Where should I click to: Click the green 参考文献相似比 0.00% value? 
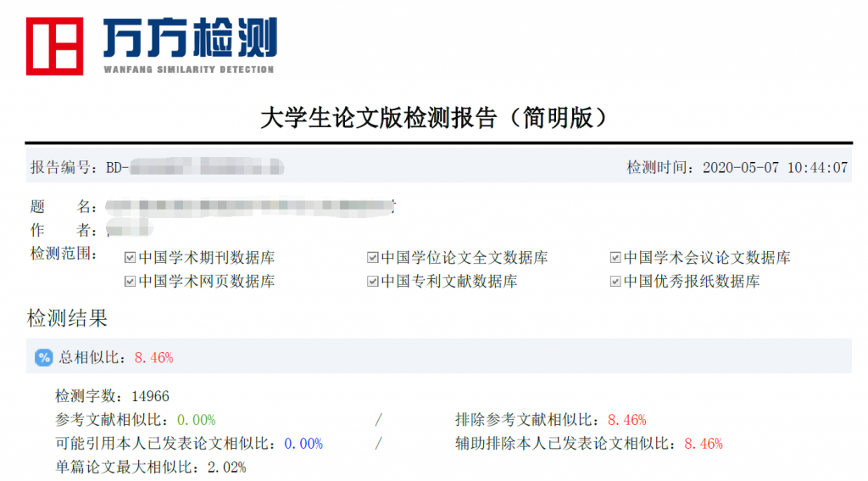point(196,420)
